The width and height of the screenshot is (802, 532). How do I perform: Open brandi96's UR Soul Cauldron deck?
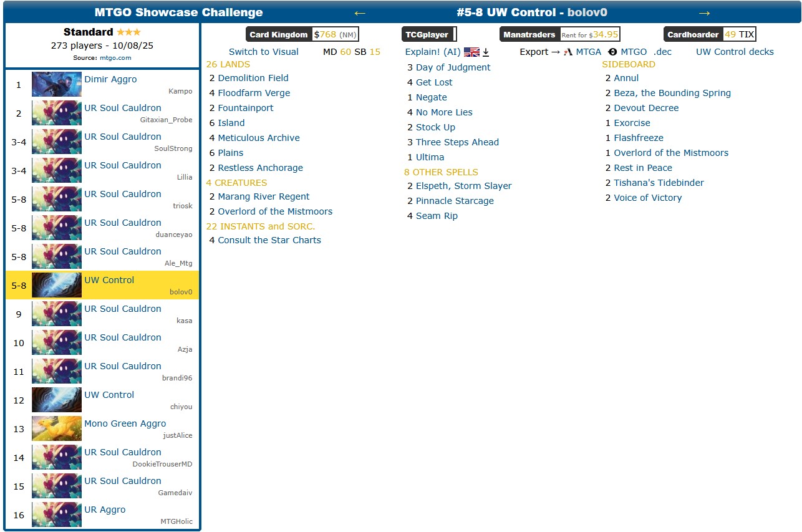123,366
